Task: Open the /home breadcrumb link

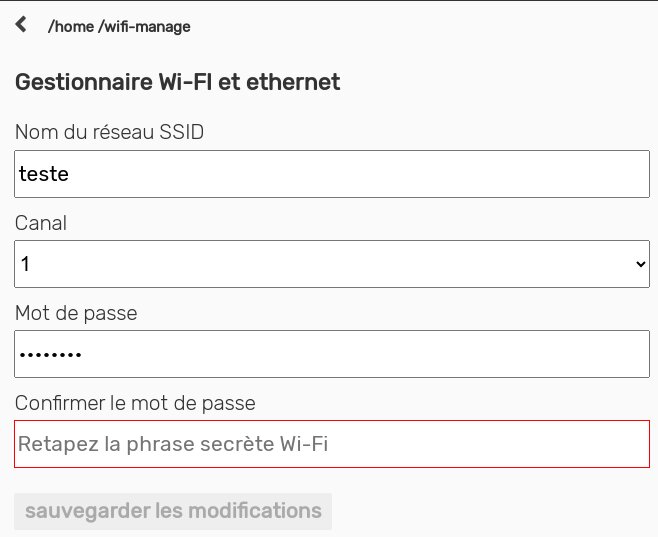Action: pyautogui.click(x=70, y=27)
